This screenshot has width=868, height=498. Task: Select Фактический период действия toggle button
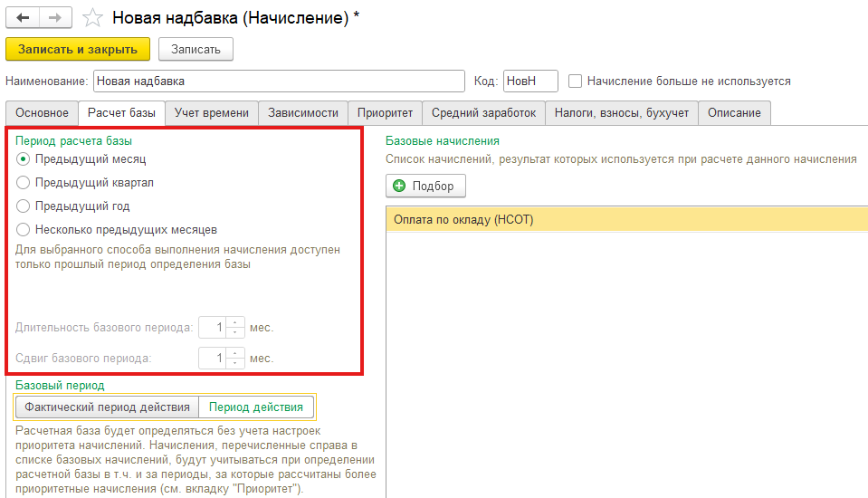tap(107, 407)
